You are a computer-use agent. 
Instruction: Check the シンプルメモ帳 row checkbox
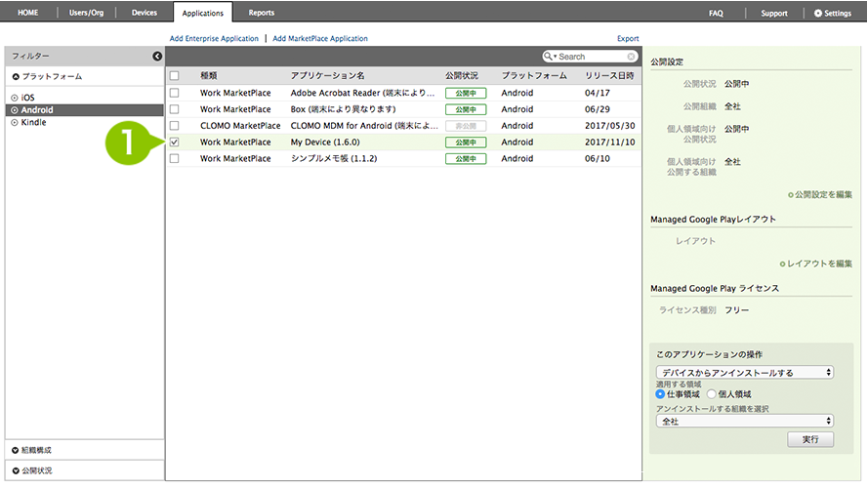point(175,158)
